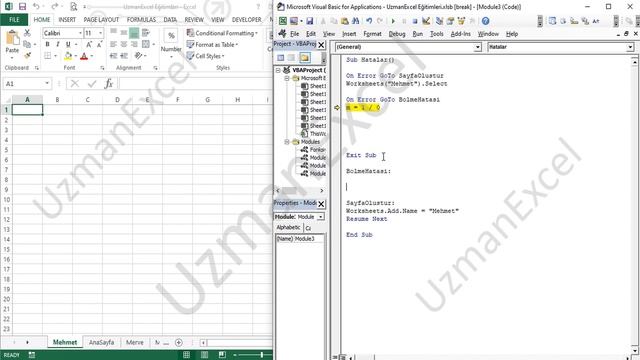
Task: Open the Object Browser icon in VBA toolbar
Action: 461,21
